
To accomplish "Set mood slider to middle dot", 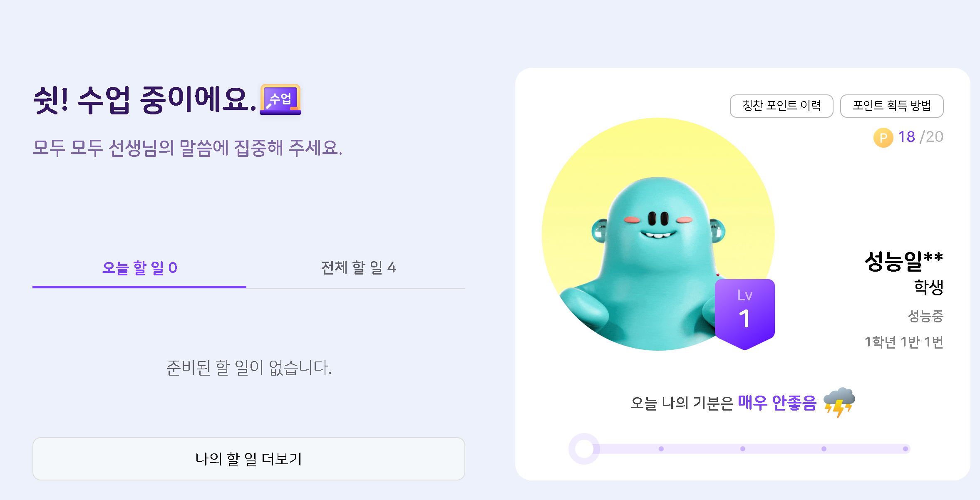I will coord(743,449).
